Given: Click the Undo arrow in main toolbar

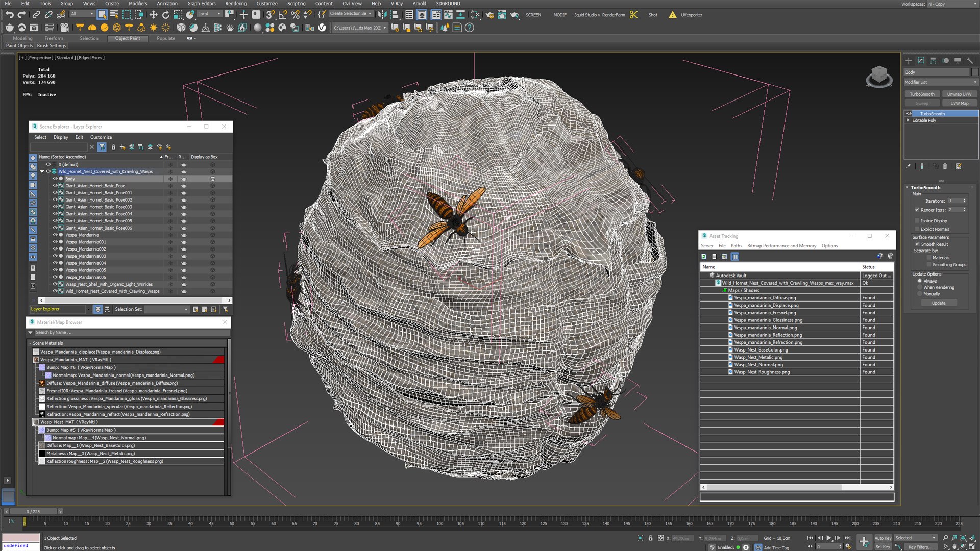Looking at the screenshot, I should pyautogui.click(x=9, y=15).
